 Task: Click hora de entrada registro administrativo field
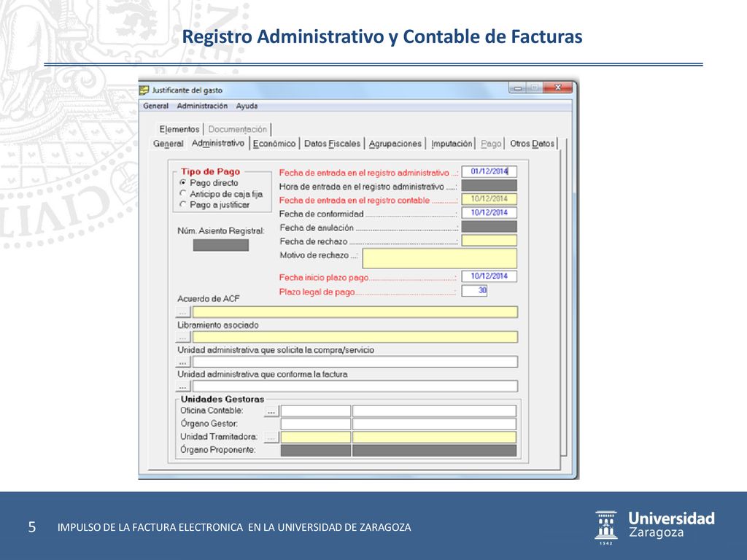pyautogui.click(x=489, y=185)
